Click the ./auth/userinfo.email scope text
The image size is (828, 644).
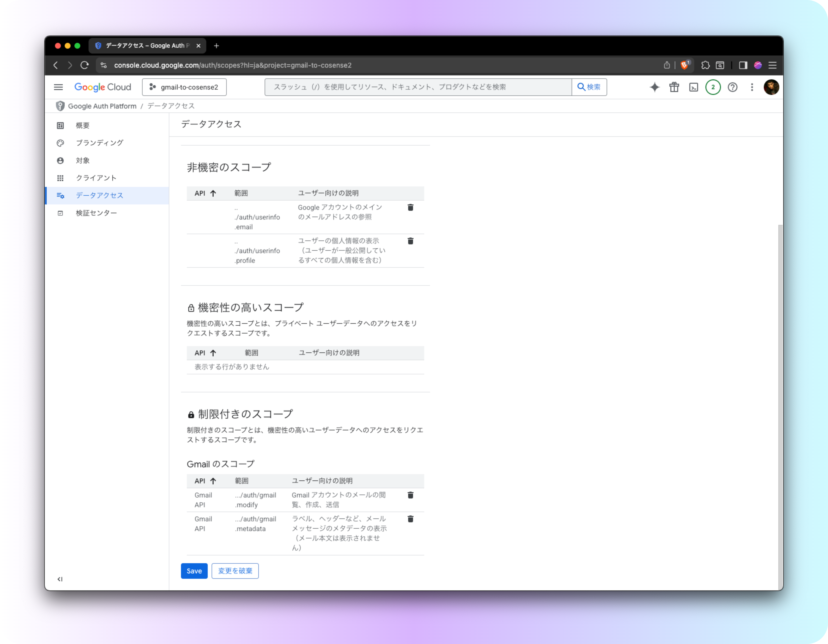257,217
